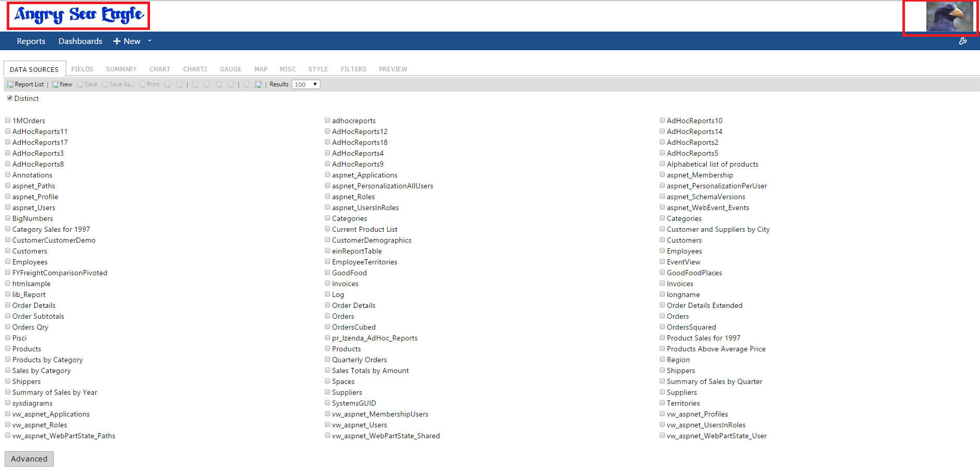Check Summary of Sales by Quarter
Viewport: 980px width, 475px height.
[662, 381]
